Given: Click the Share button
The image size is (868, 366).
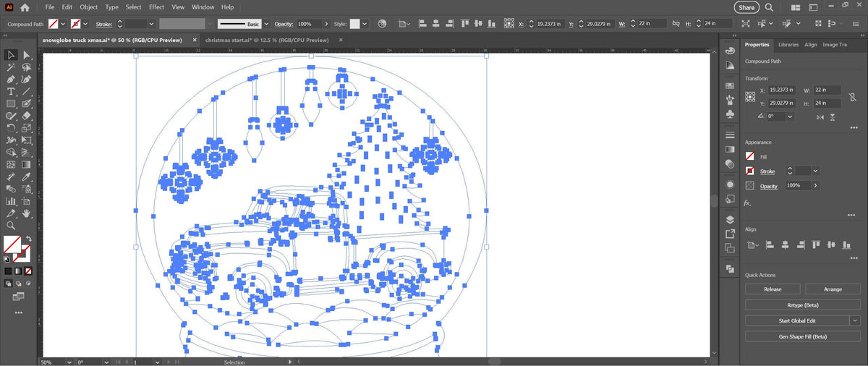Looking at the screenshot, I should coord(746,7).
